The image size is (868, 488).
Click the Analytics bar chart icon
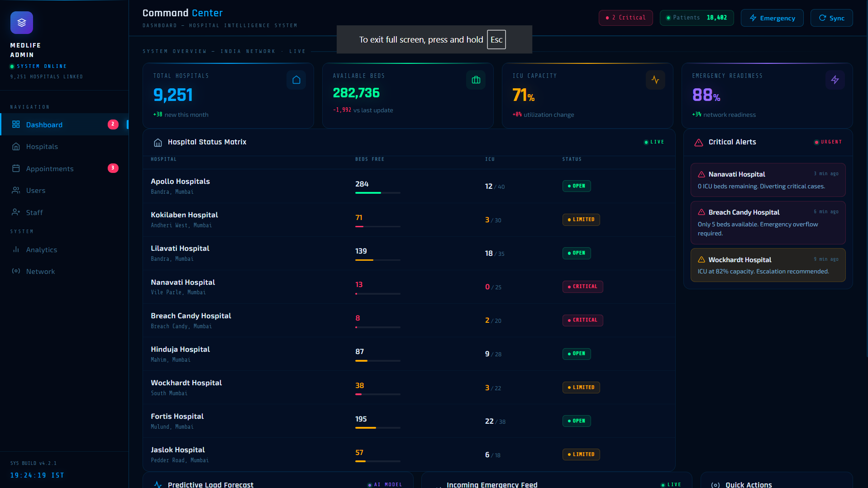tap(16, 249)
